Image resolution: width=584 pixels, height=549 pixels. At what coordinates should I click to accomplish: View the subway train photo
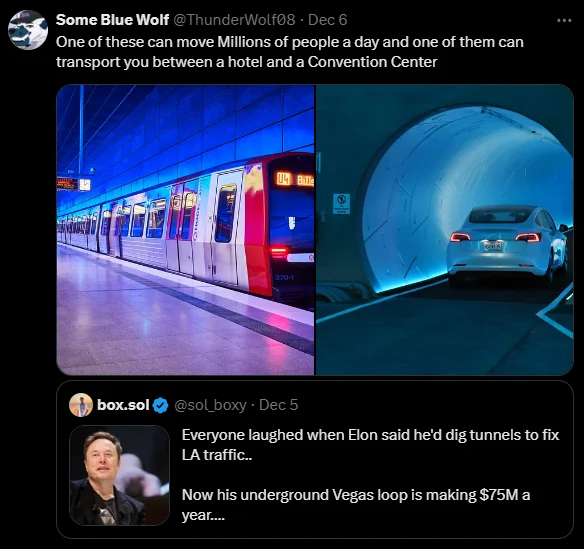[x=185, y=229]
